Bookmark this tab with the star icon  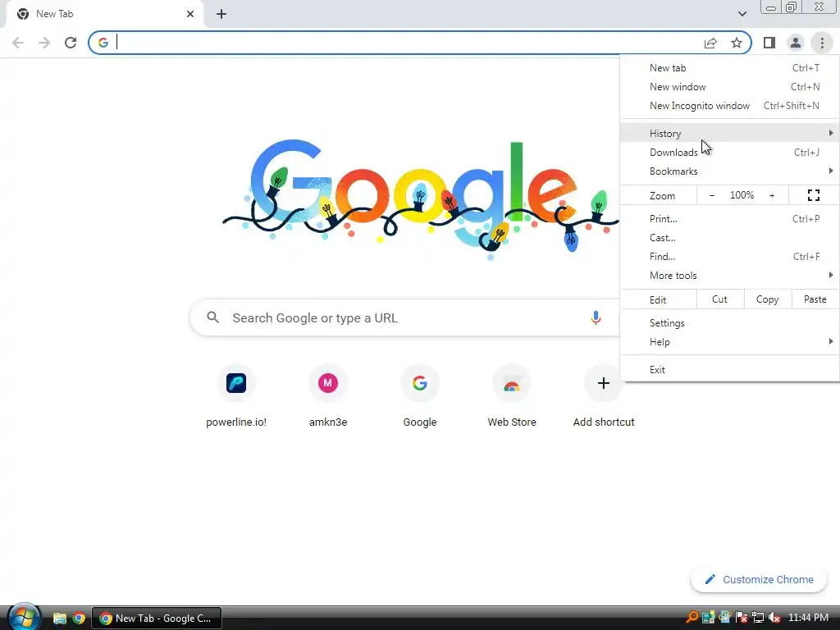737,43
